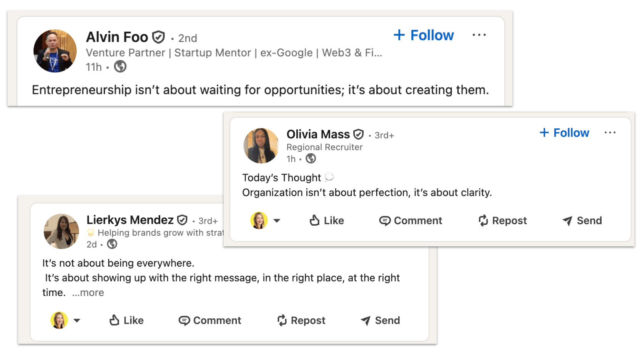Comment on Olivia Mass's post
The image size is (644, 359).
click(x=411, y=221)
